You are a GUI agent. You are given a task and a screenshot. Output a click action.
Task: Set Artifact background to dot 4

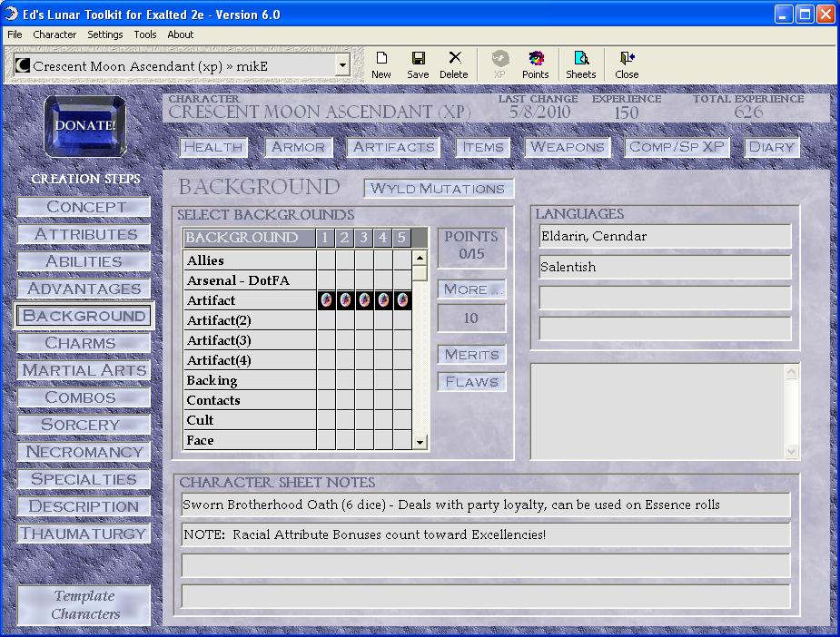tap(383, 300)
